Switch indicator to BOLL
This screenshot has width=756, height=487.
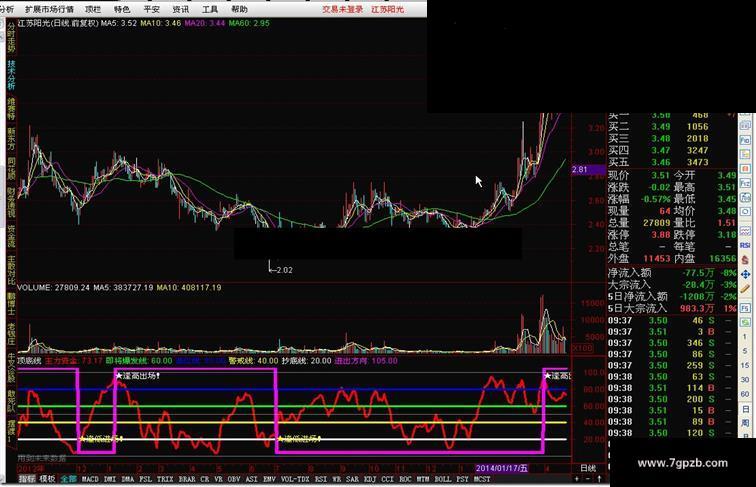coord(443,479)
